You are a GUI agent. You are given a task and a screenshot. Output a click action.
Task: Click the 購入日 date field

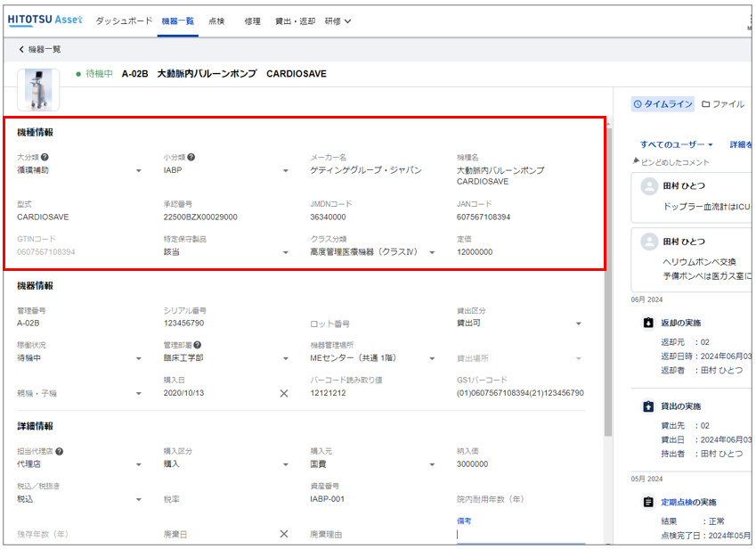tap(219, 393)
